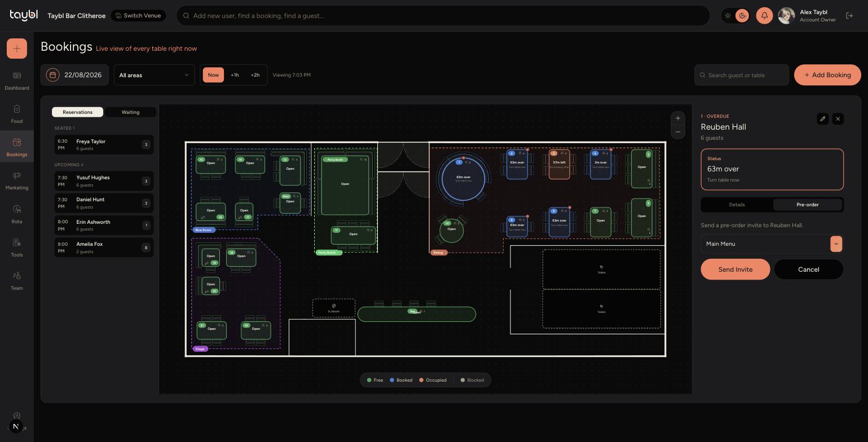Viewport: 868px width, 442px height.
Task: Go to Bookings in the sidebar
Action: coord(16,147)
